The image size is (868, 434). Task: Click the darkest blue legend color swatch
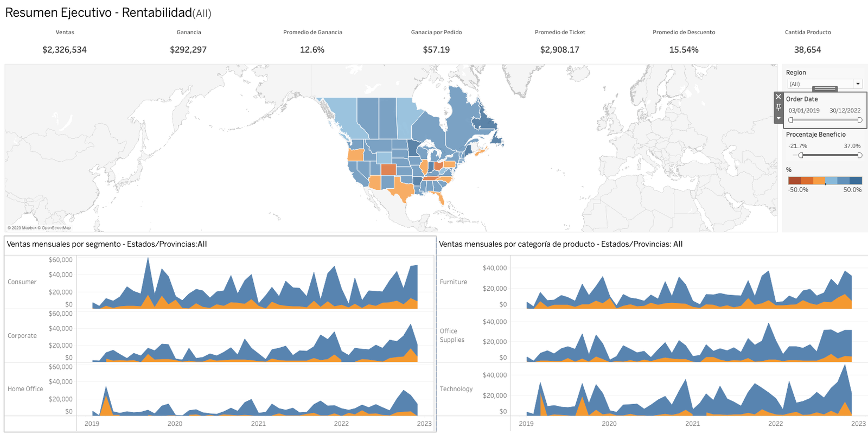click(856, 181)
